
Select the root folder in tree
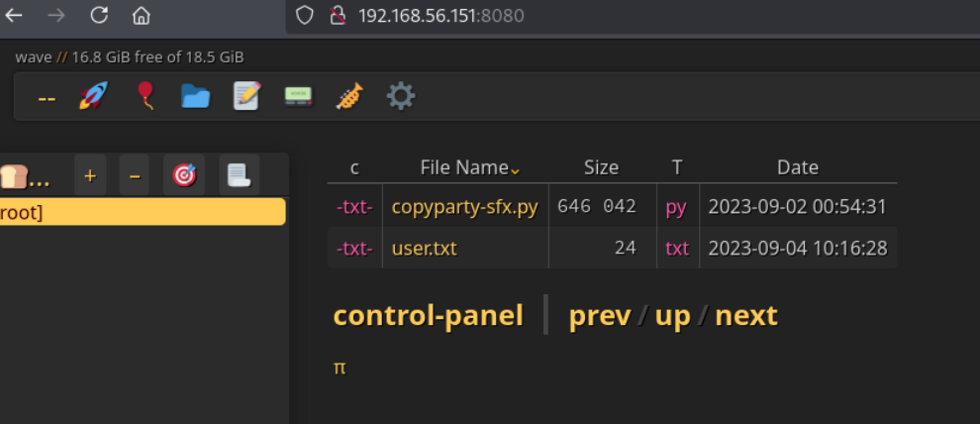143,213
